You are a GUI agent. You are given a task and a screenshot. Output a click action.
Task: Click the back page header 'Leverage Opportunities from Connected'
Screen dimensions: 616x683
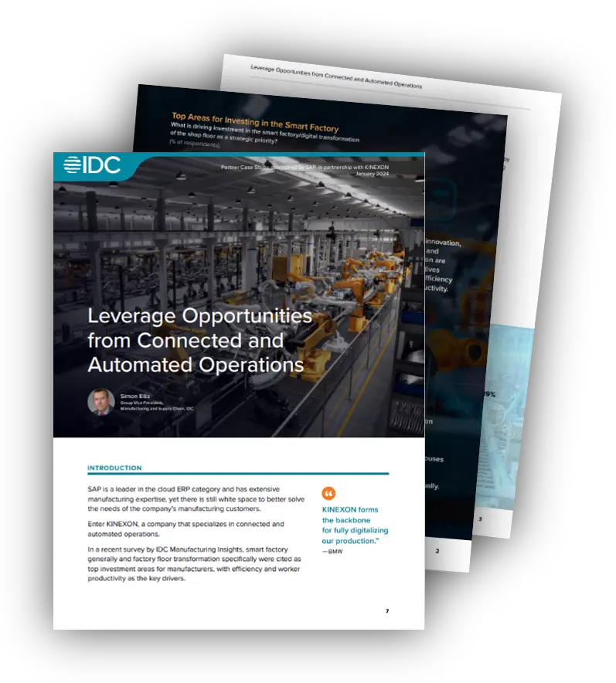pos(336,76)
